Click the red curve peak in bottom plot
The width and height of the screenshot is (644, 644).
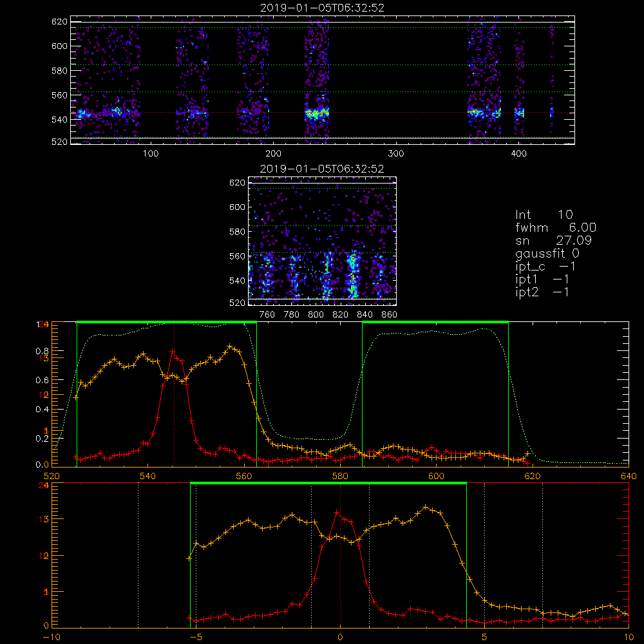point(337,512)
